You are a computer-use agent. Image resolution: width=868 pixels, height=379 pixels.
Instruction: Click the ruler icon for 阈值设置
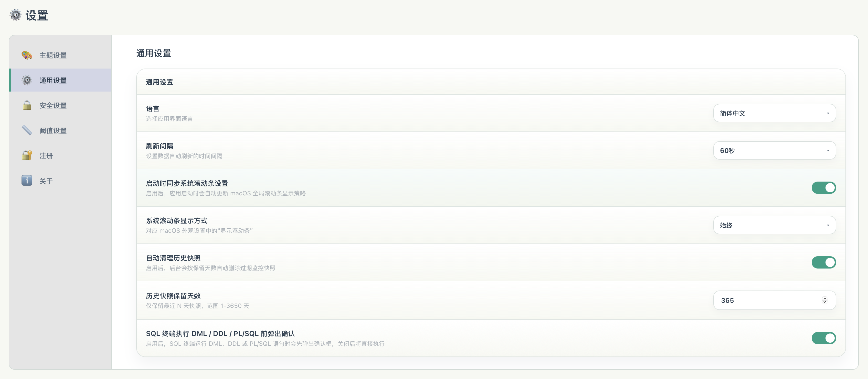(27, 130)
